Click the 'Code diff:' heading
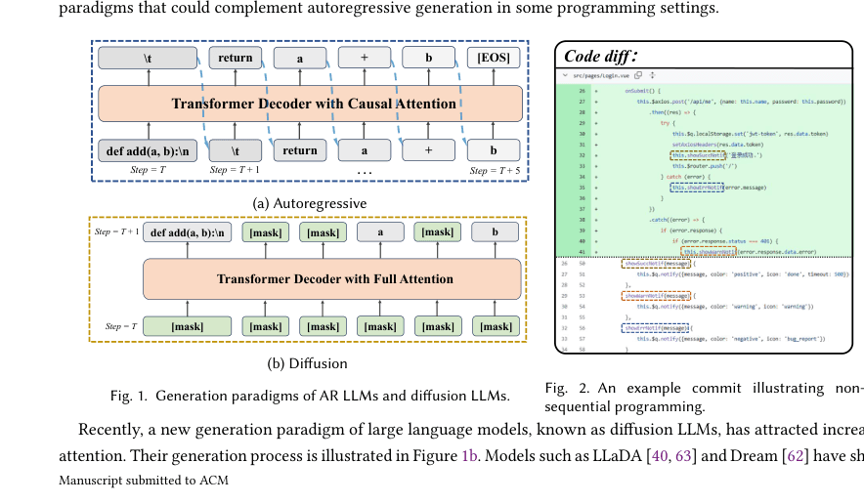 point(601,57)
